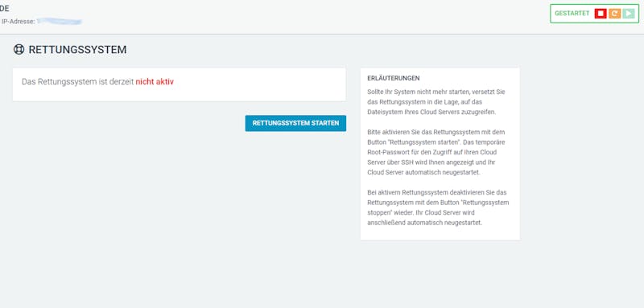This screenshot has height=308, width=644.
Task: Click the red 'nicht aktiv' status text
Action: [155, 81]
